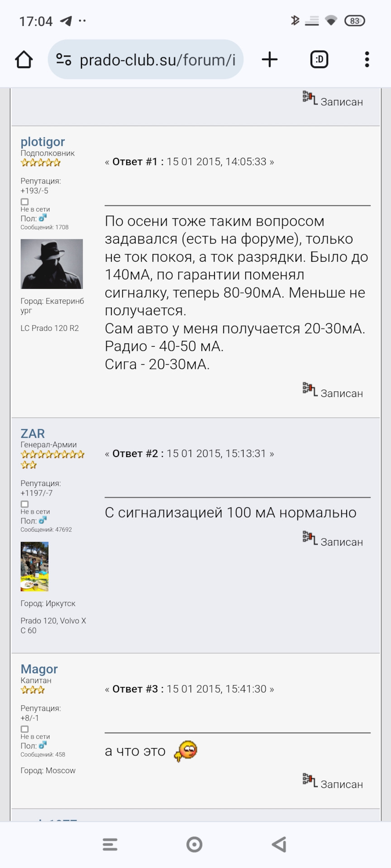This screenshot has width=391, height=868.
Task: Click plotigor's offline status icon
Action: (x=25, y=202)
